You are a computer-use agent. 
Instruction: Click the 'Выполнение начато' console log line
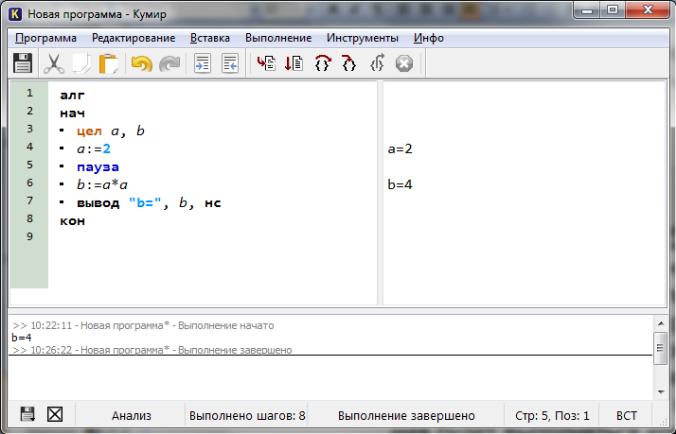tap(143, 325)
